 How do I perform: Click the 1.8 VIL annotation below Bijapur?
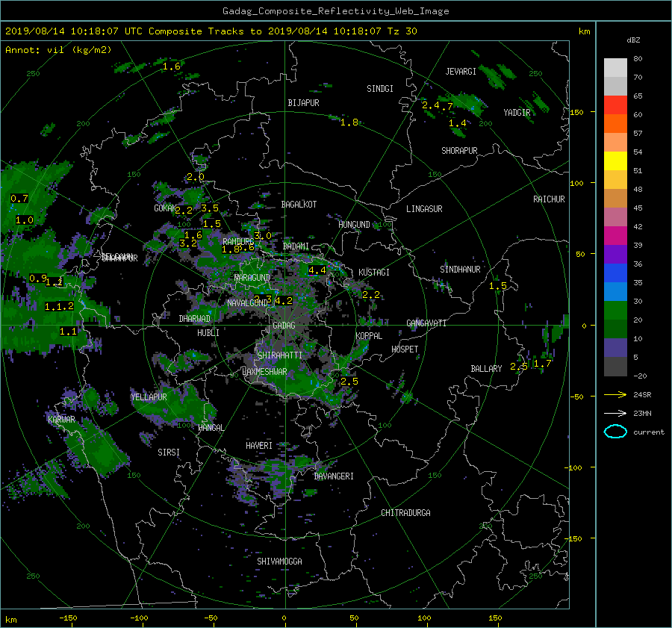tap(349, 122)
